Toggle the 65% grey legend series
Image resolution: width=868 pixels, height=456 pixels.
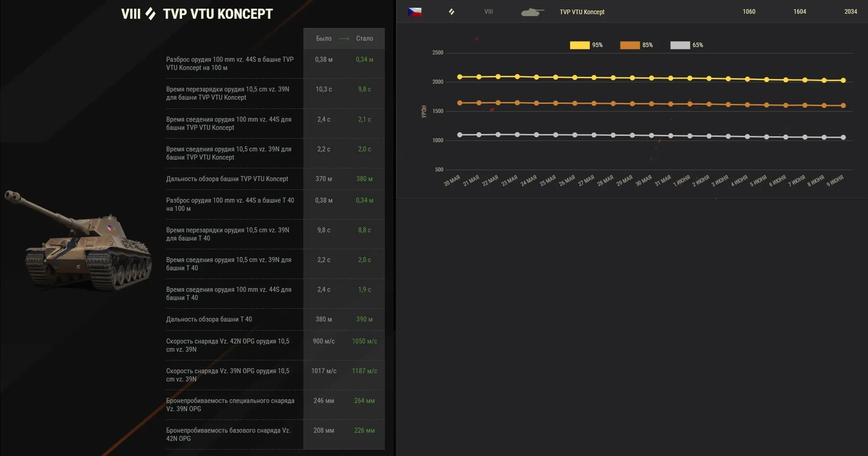coord(686,45)
